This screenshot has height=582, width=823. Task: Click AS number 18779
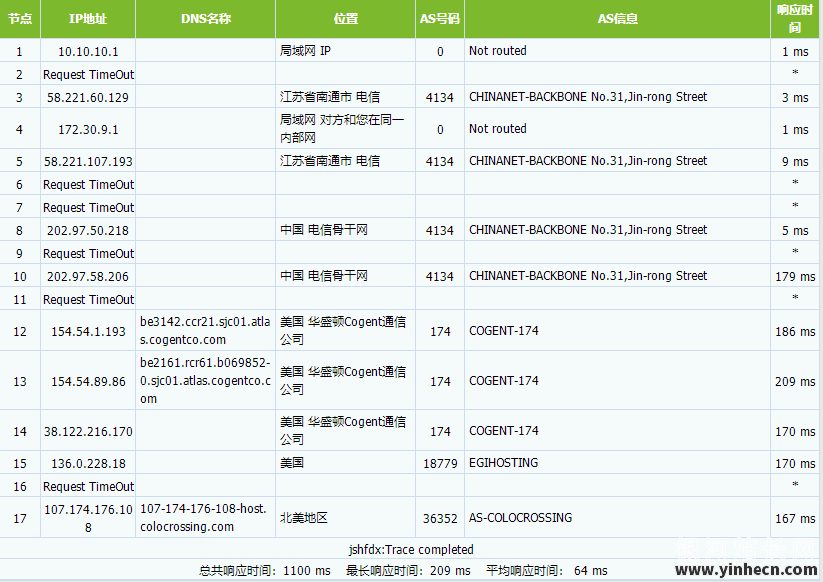click(440, 464)
